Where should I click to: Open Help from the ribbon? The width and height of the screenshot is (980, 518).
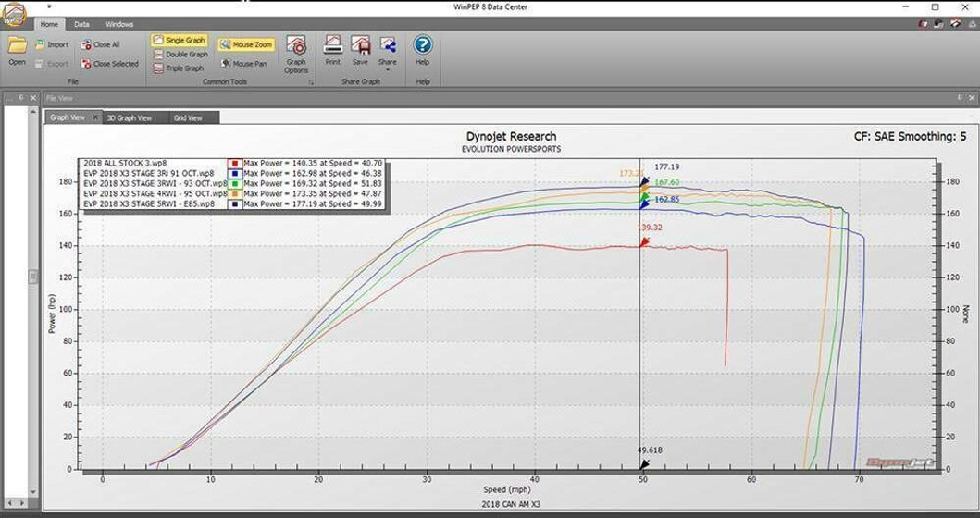[423, 51]
